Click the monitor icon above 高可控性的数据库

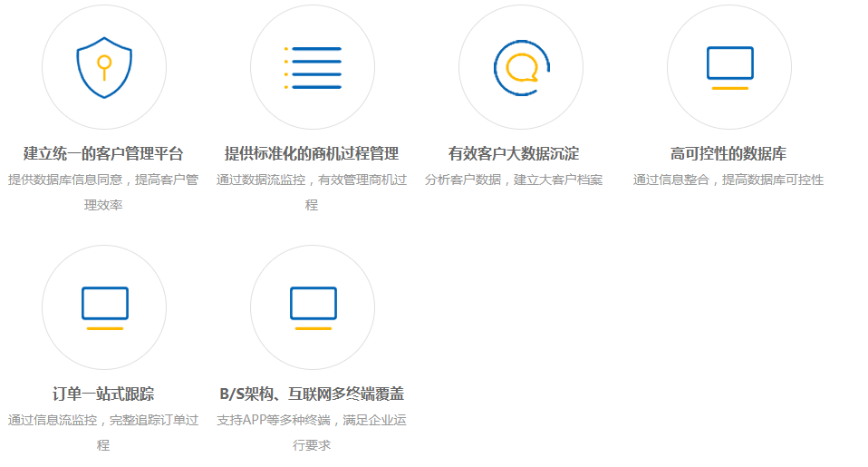(x=729, y=67)
